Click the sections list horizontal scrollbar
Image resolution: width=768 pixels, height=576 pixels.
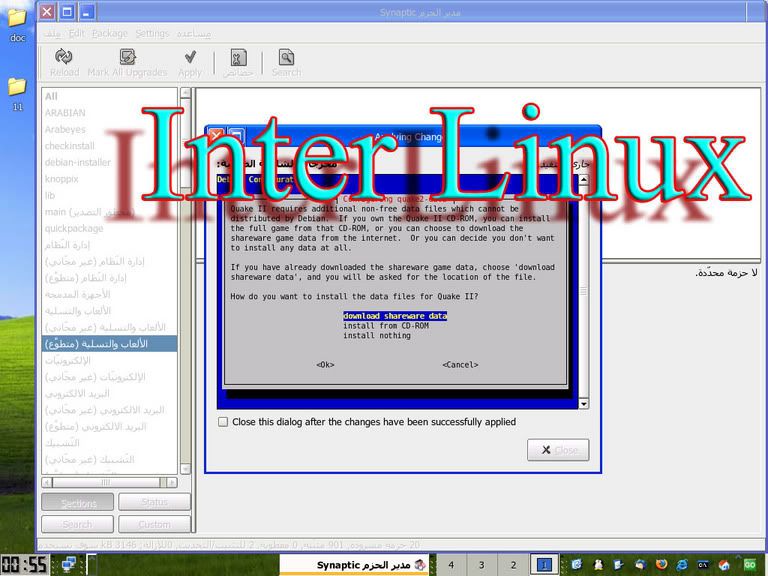(109, 482)
